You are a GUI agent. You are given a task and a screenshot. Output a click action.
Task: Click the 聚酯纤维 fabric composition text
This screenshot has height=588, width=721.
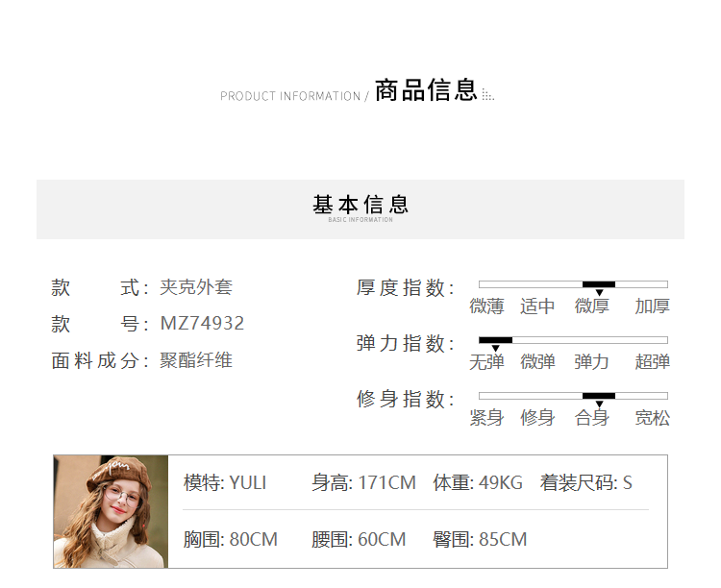pos(196,361)
